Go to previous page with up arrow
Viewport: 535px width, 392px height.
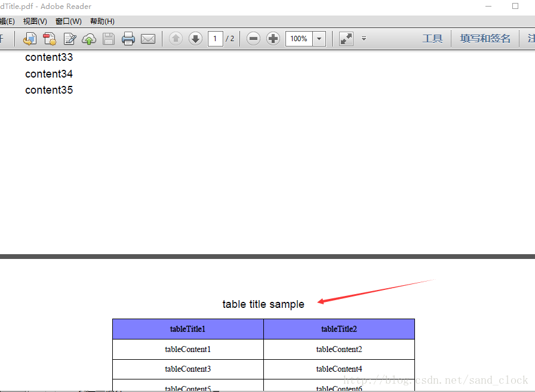point(176,39)
